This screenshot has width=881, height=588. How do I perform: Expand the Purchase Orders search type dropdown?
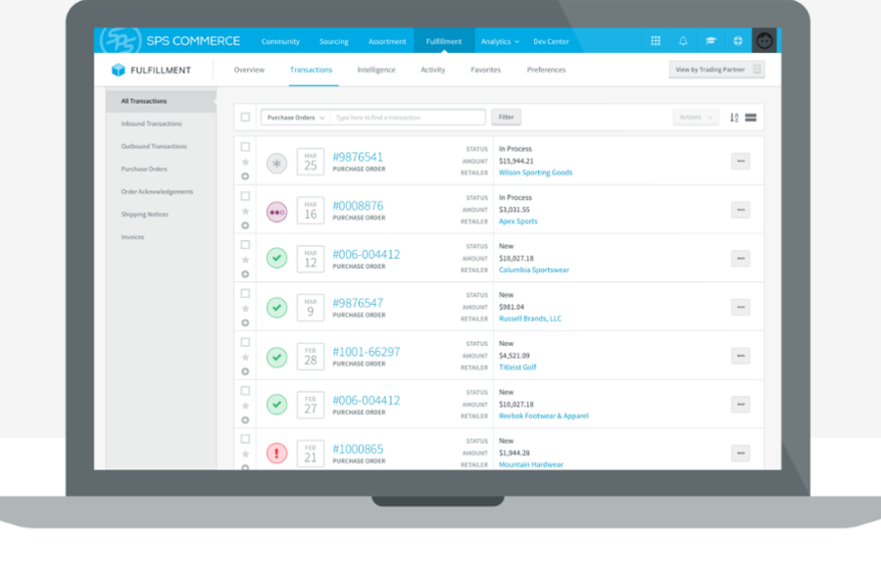(295, 118)
